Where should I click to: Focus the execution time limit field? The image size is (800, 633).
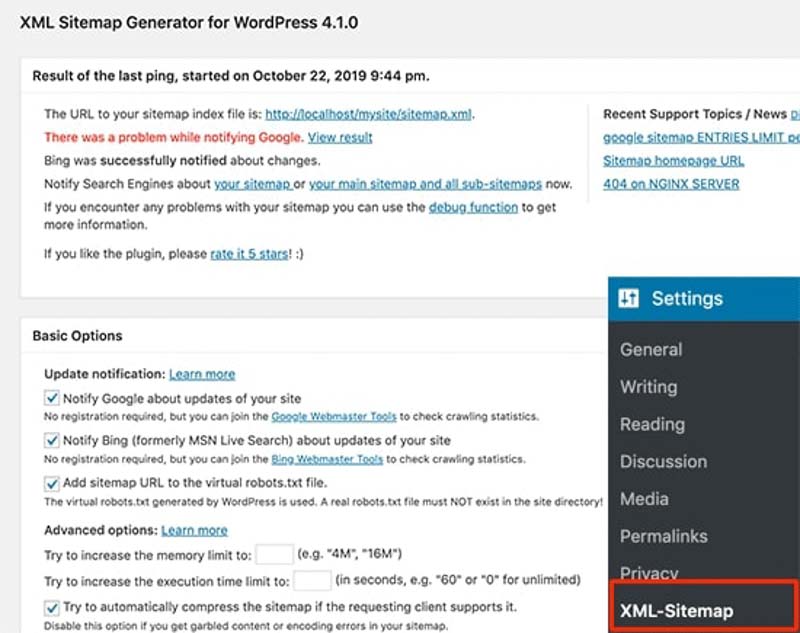click(312, 580)
